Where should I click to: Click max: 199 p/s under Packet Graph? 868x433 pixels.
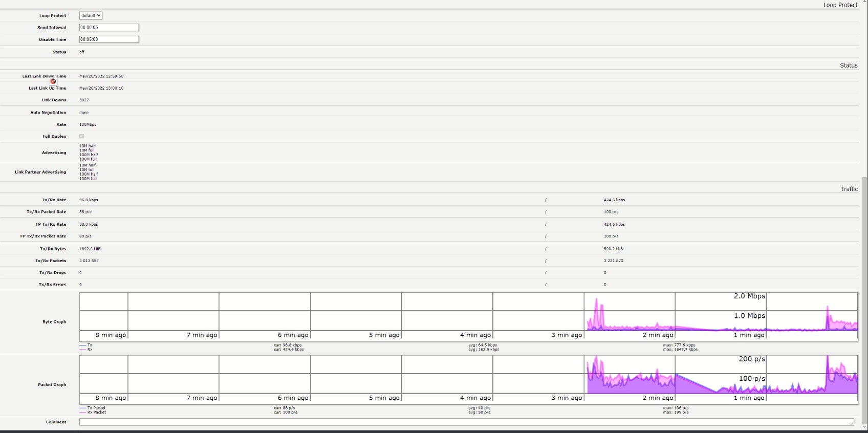[676, 413]
